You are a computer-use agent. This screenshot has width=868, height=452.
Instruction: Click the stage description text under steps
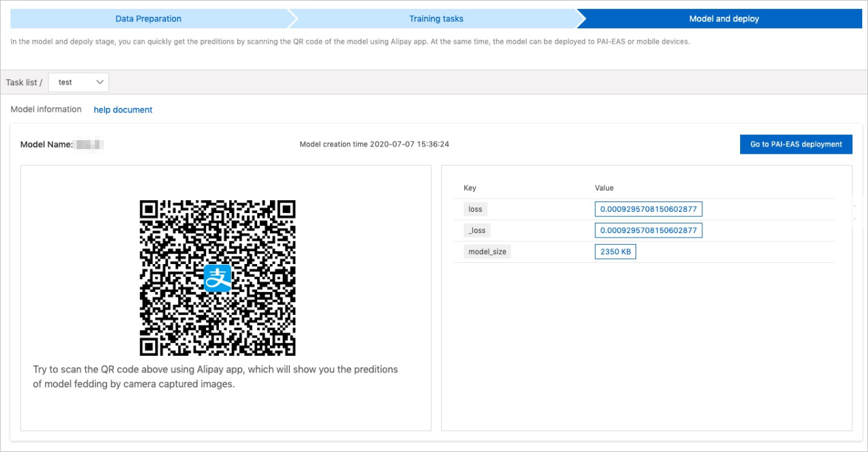tap(350, 41)
